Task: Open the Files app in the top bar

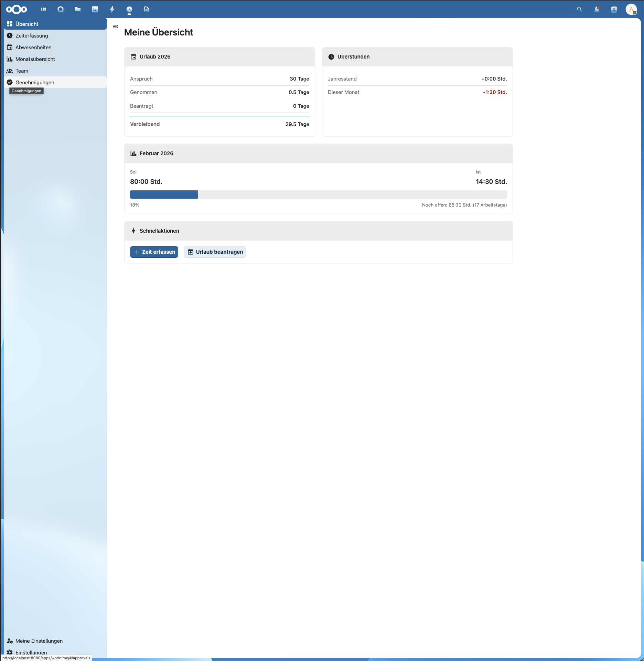Action: (x=78, y=9)
